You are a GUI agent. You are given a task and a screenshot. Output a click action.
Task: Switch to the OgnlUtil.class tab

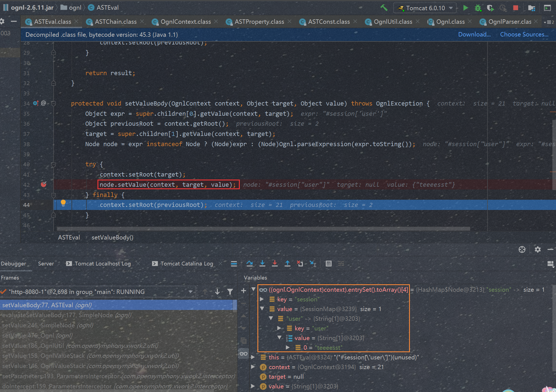coord(393,22)
